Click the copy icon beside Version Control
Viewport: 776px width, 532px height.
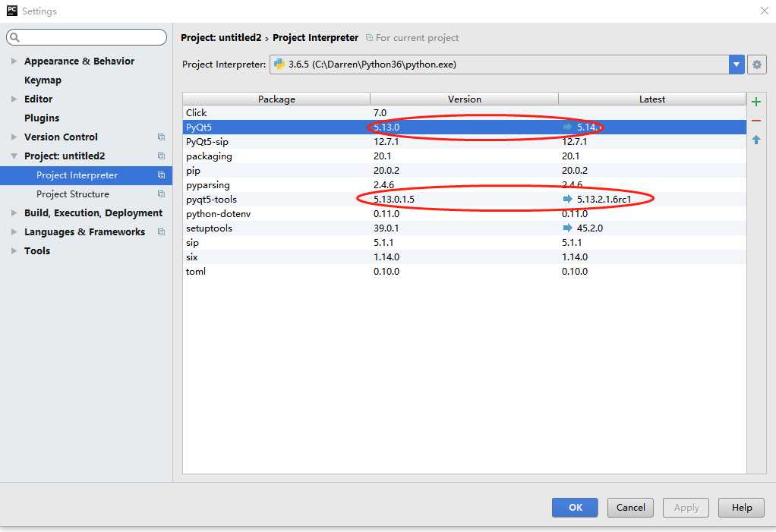point(161,137)
